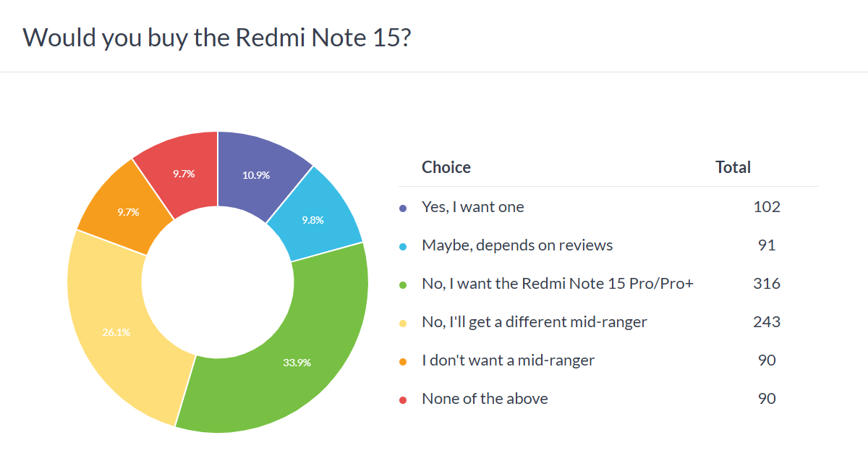Click the 'Choice' column header
The width and height of the screenshot is (868, 456).
(x=446, y=167)
